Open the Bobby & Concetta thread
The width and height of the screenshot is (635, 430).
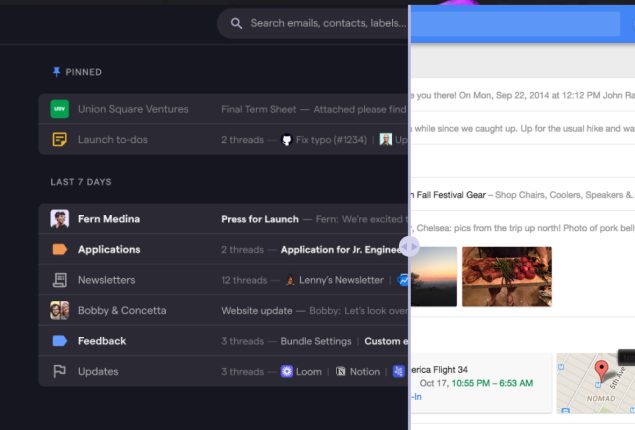(122, 310)
